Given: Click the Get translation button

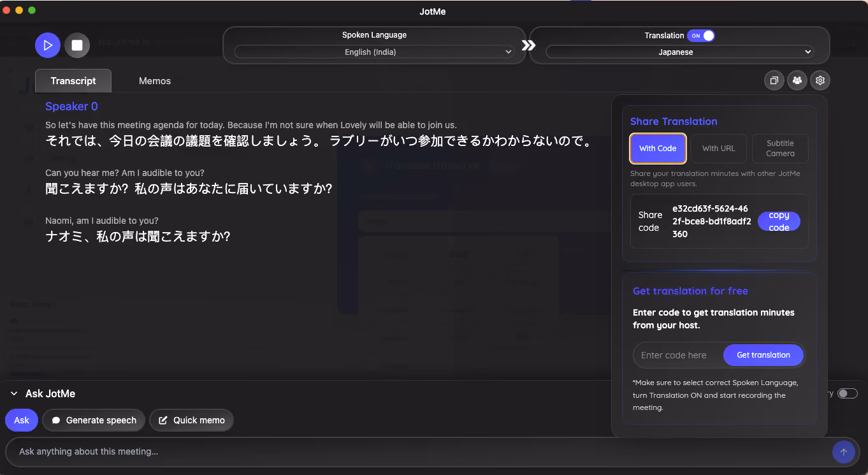Looking at the screenshot, I should click(763, 355).
